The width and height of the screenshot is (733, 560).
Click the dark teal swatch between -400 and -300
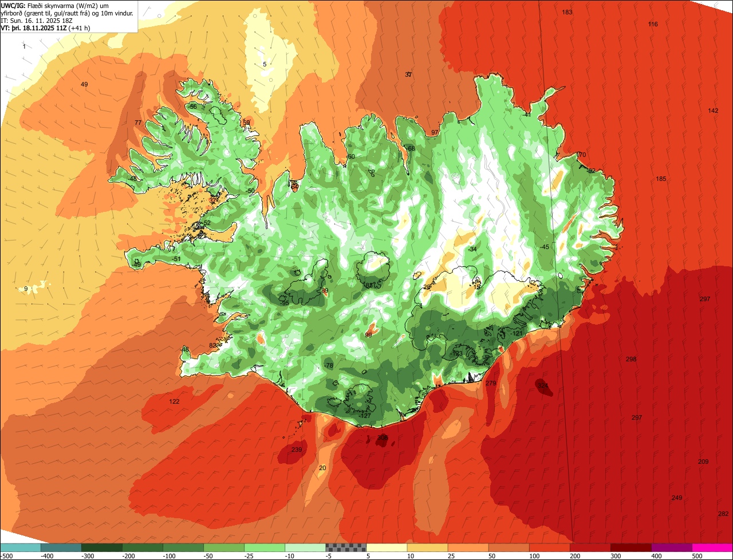[x=61, y=547]
